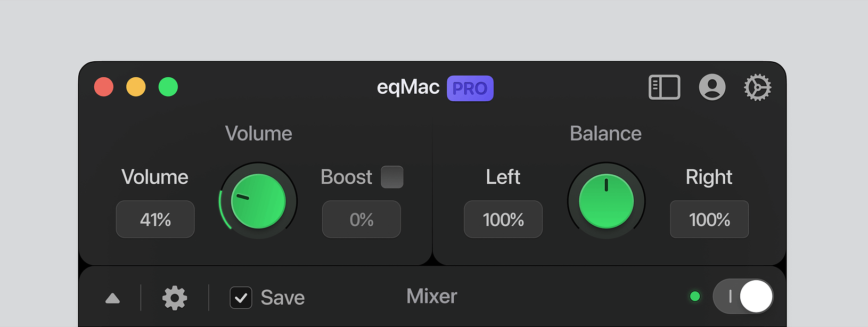Click the eqMac PRO badge
Viewport: 868px width, 327px height.
pos(470,88)
